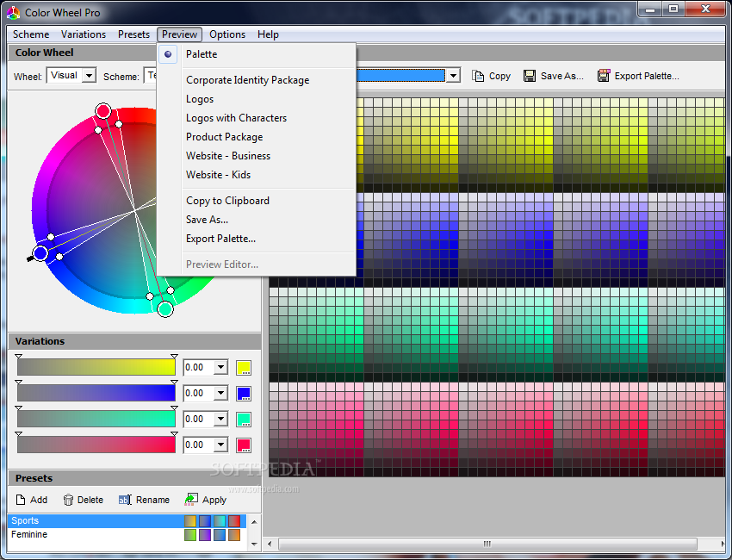Screen dimensions: 732x560
Task: Click the yellow color swatch button
Action: click(x=244, y=368)
